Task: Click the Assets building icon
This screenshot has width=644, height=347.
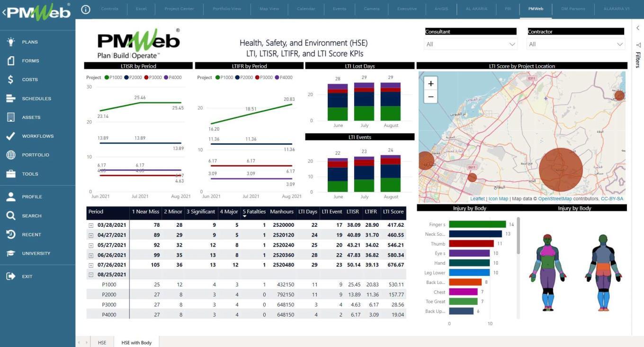Action: [x=11, y=117]
